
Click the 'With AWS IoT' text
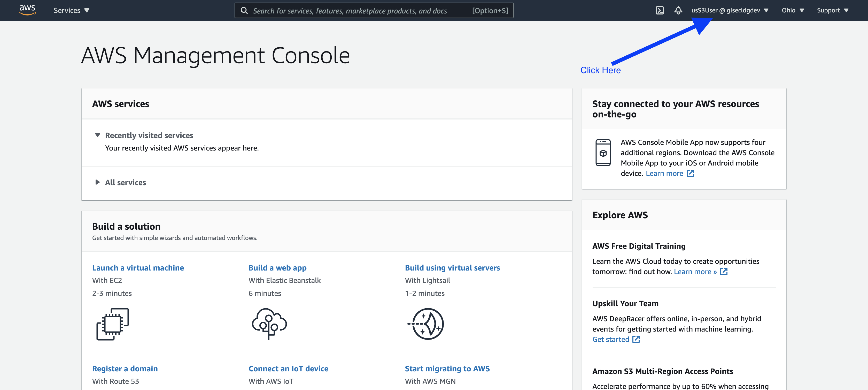[271, 381]
